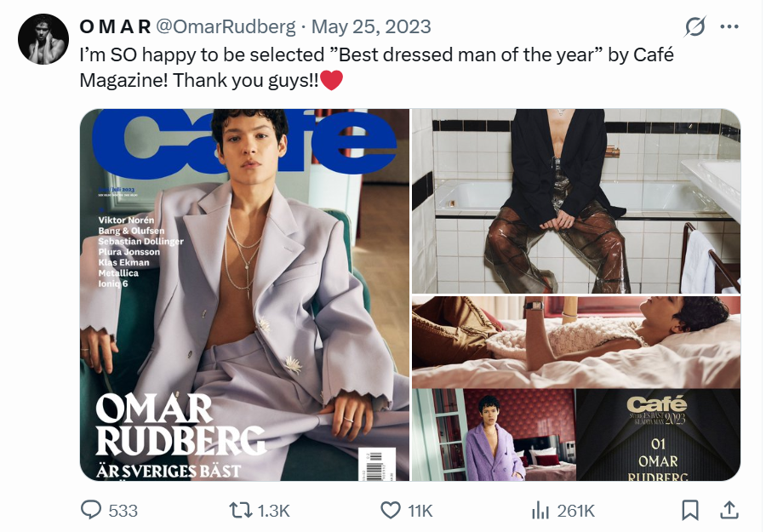The width and height of the screenshot is (766, 532).
Task: Open the bathtub photo in the tweet
Action: click(576, 201)
